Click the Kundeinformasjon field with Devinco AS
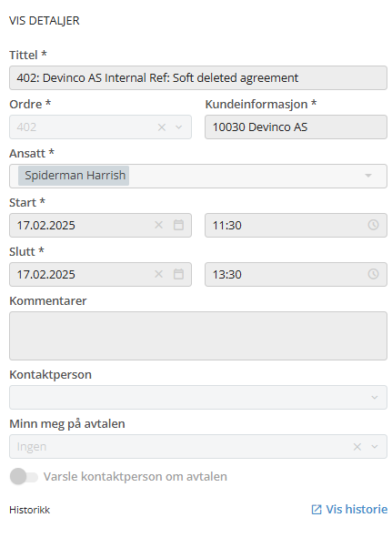Image resolution: width=392 pixels, height=558 pixels. coord(296,127)
